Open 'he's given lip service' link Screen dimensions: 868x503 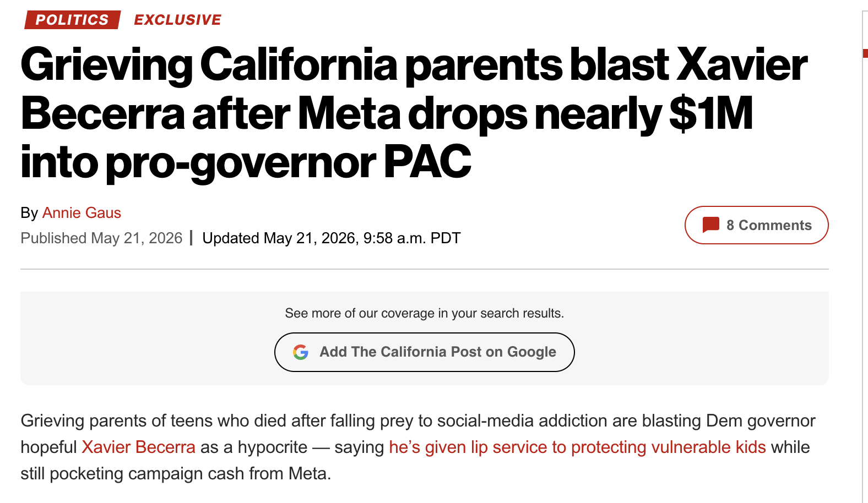(x=577, y=447)
